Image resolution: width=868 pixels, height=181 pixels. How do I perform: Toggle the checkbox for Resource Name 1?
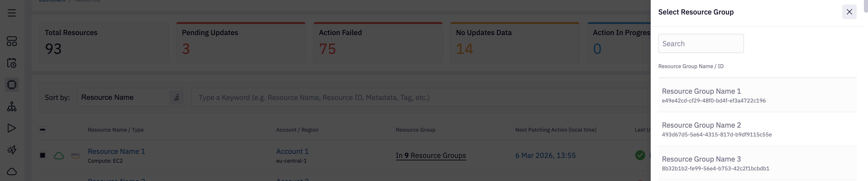pyautogui.click(x=43, y=155)
